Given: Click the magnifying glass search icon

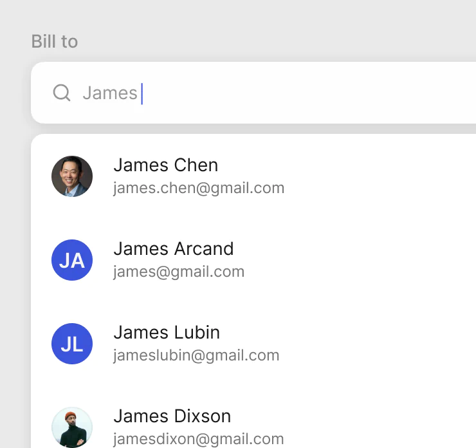Looking at the screenshot, I should [61, 93].
